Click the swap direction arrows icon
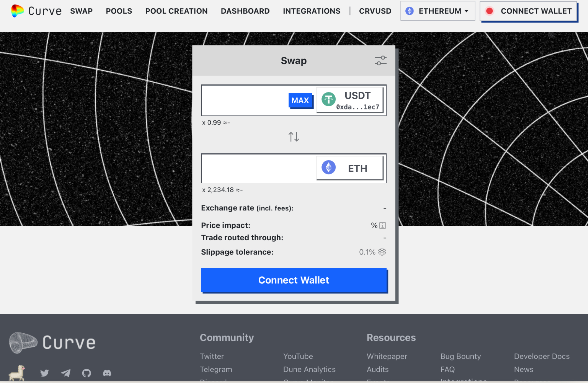Image resolution: width=588 pixels, height=383 pixels. (x=294, y=137)
